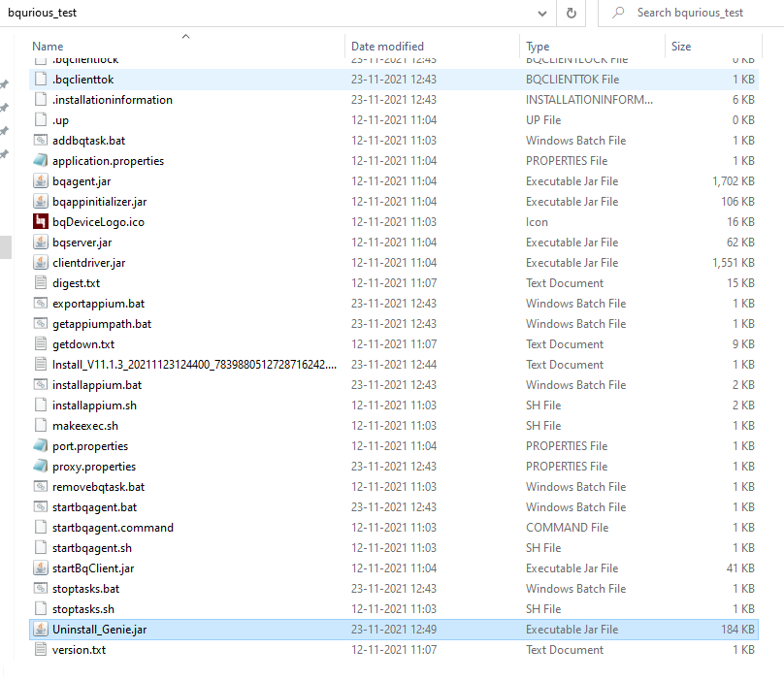The height and width of the screenshot is (681, 784).
Task: Select the .installationinformation file icon
Action: pyautogui.click(x=41, y=100)
